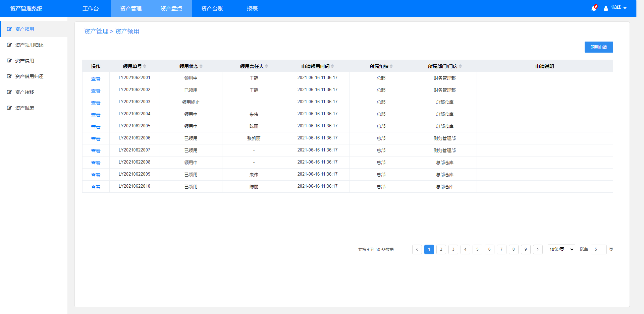The image size is (644, 314).
Task: Click the 领用终止 status cell
Action: 191,102
